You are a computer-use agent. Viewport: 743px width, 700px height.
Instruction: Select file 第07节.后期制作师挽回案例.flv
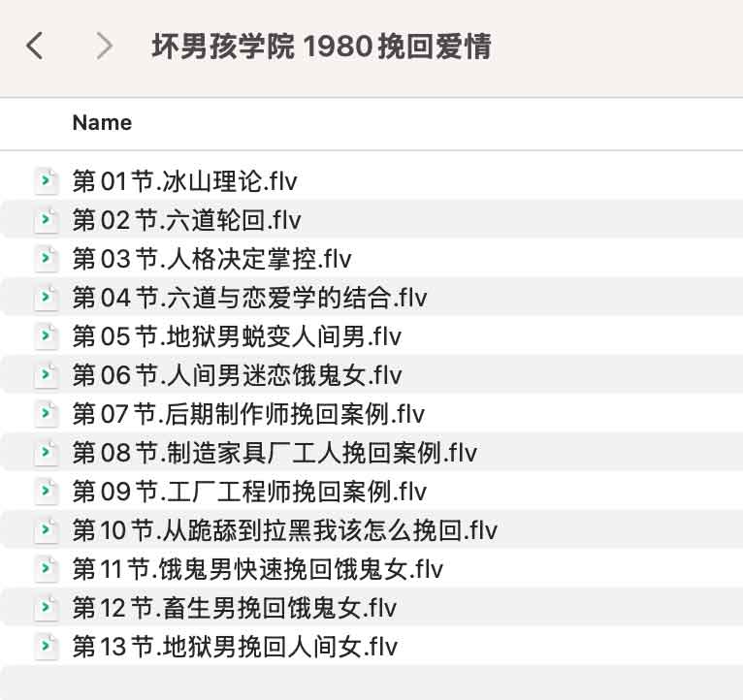click(248, 414)
